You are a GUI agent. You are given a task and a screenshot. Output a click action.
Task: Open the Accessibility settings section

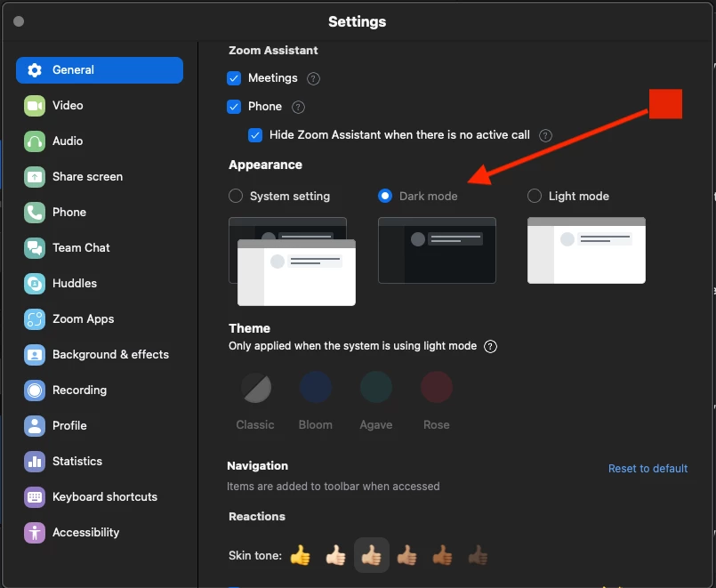(x=100, y=533)
